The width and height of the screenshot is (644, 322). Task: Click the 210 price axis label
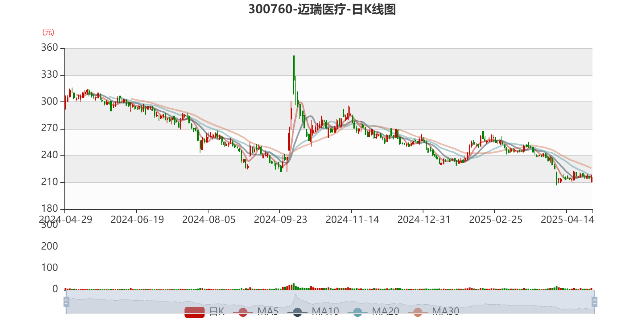pyautogui.click(x=50, y=182)
